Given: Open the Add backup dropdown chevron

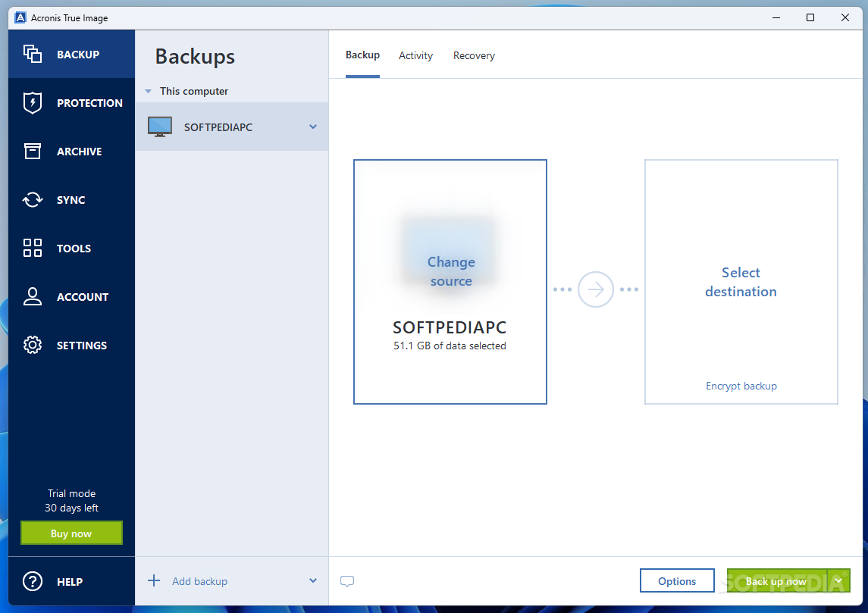Looking at the screenshot, I should 313,581.
